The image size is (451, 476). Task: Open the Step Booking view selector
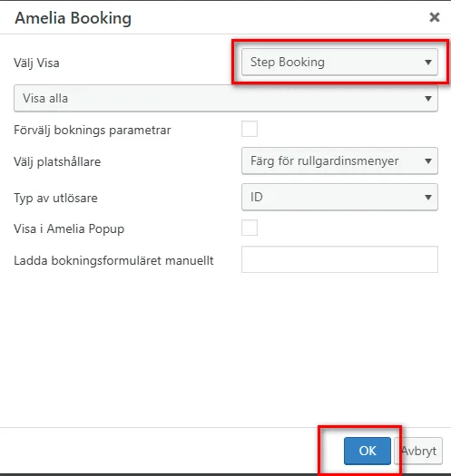pos(339,62)
